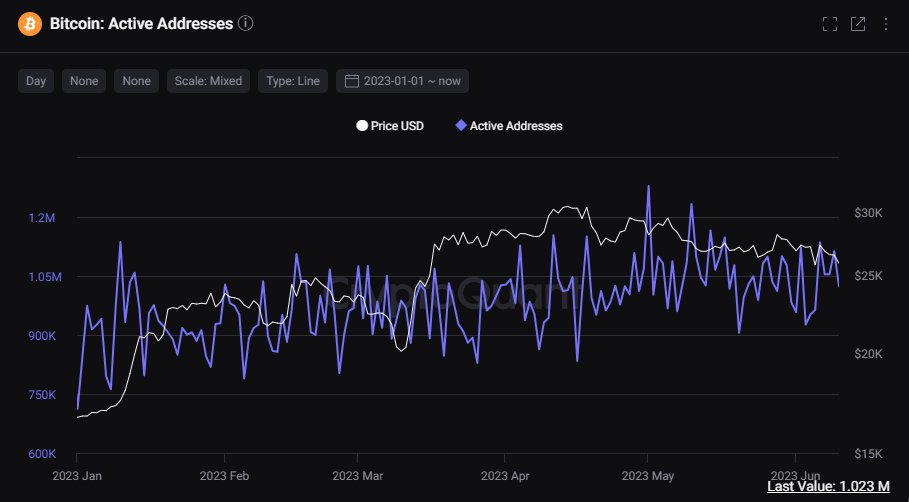909x502 pixels.
Task: Toggle the Active Addresses legend series
Action: point(509,126)
